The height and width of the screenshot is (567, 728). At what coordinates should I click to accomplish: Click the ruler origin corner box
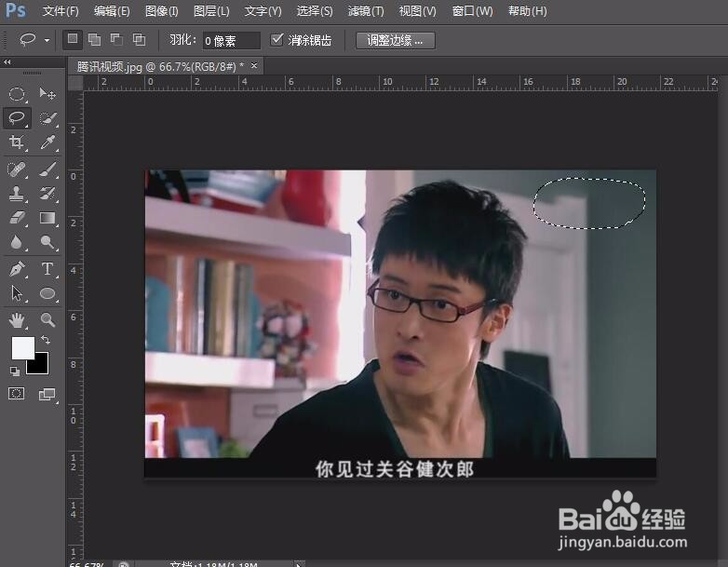pos(75,83)
